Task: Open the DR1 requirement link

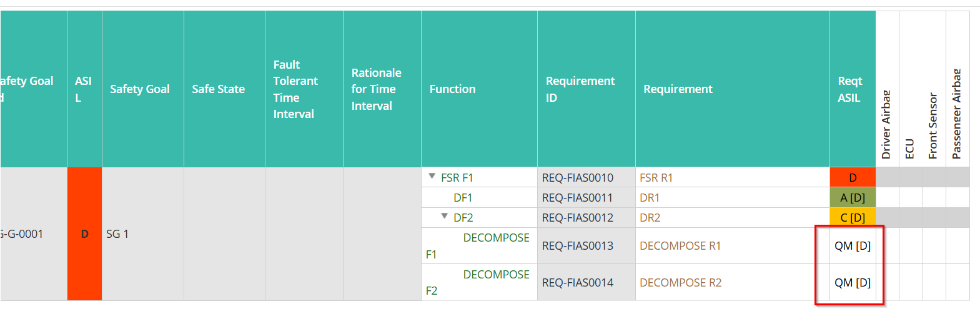Action: pos(650,197)
